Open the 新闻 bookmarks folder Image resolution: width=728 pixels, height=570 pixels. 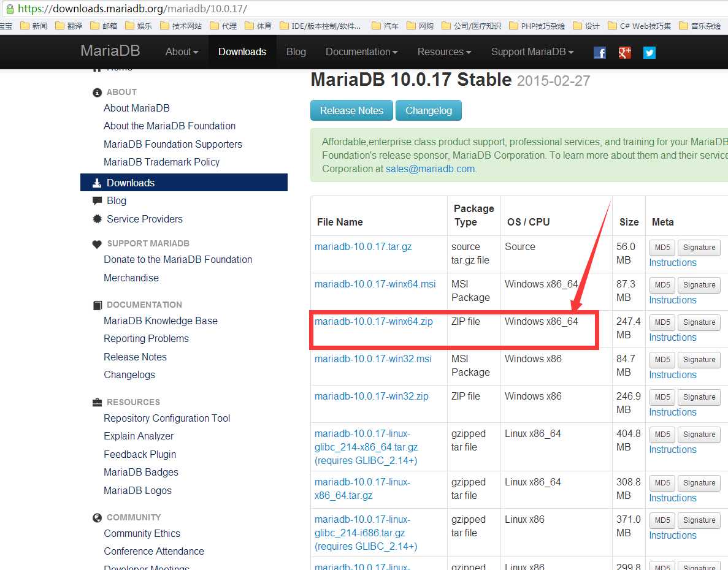point(34,26)
